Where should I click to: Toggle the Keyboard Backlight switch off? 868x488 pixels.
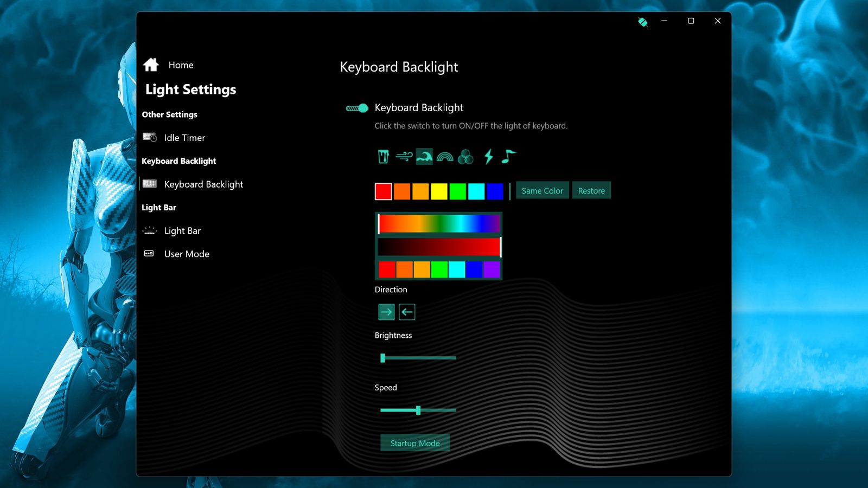point(357,108)
